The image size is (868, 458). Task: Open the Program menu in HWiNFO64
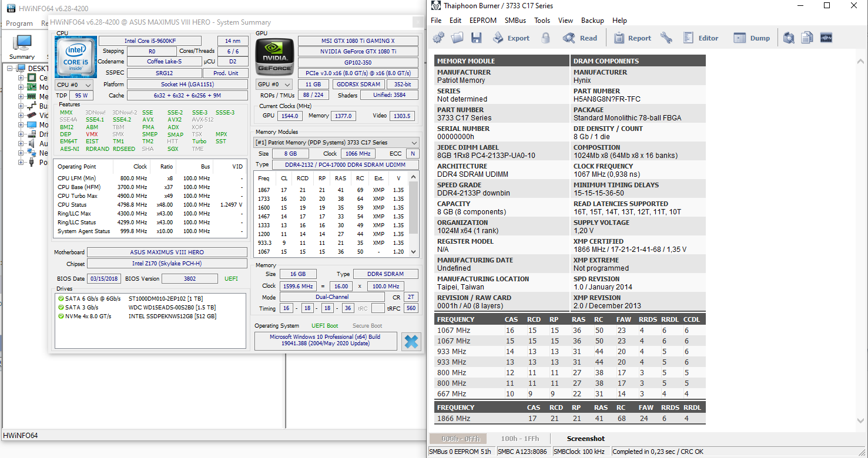[19, 23]
